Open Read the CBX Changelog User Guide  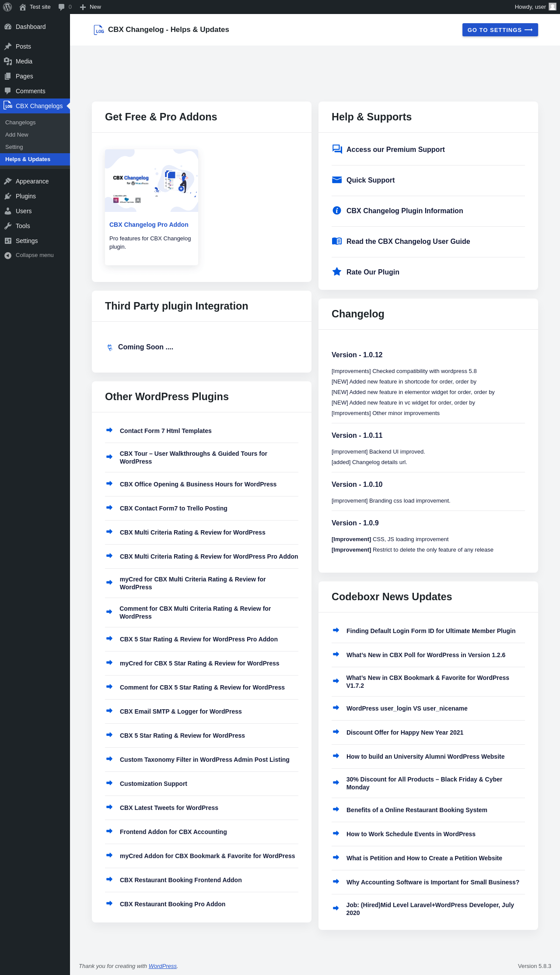point(408,241)
